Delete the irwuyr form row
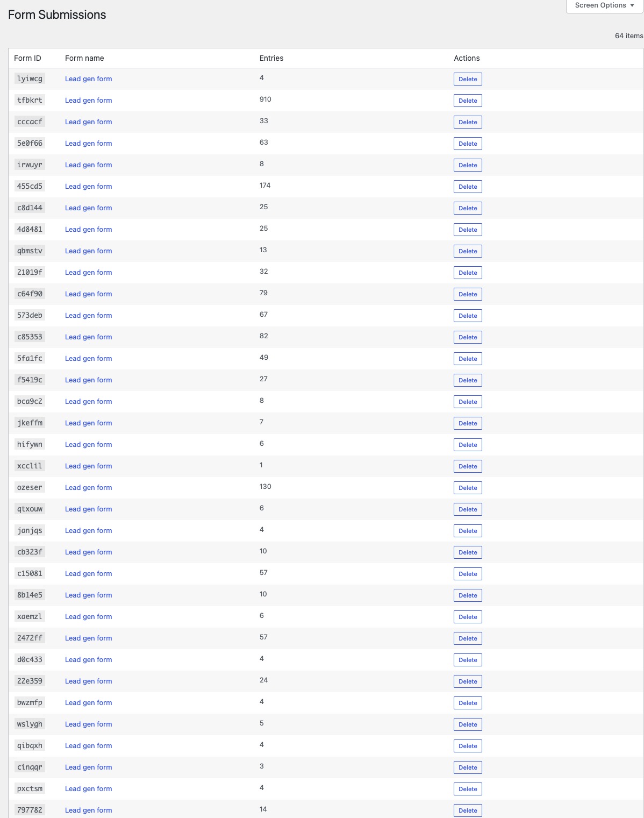 (468, 165)
